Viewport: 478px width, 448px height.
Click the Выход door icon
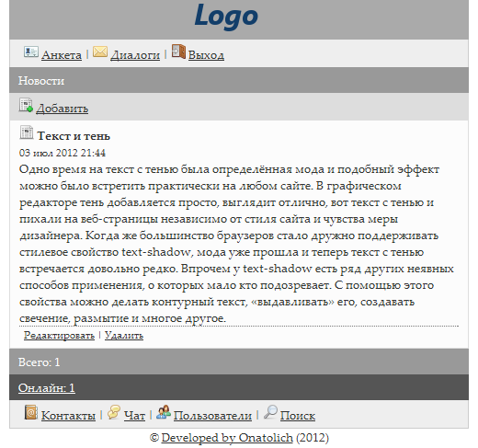(x=178, y=52)
